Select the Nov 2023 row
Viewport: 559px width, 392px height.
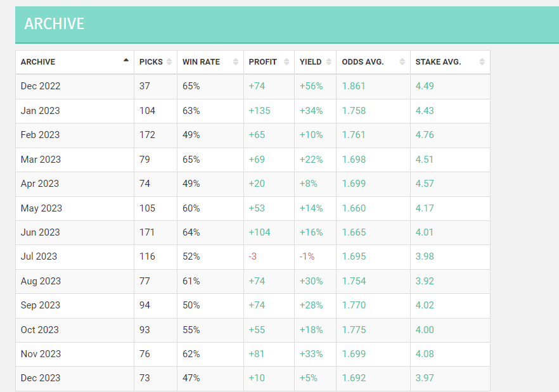[x=253, y=354]
